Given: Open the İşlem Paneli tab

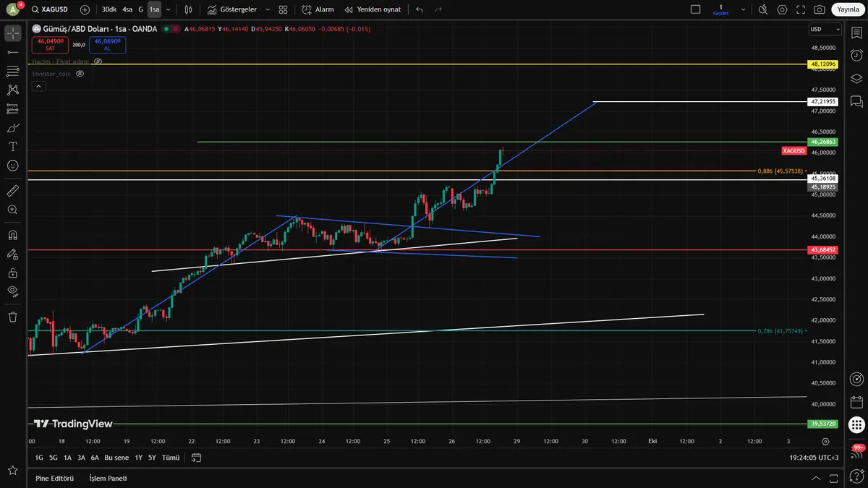Looking at the screenshot, I should point(108,478).
